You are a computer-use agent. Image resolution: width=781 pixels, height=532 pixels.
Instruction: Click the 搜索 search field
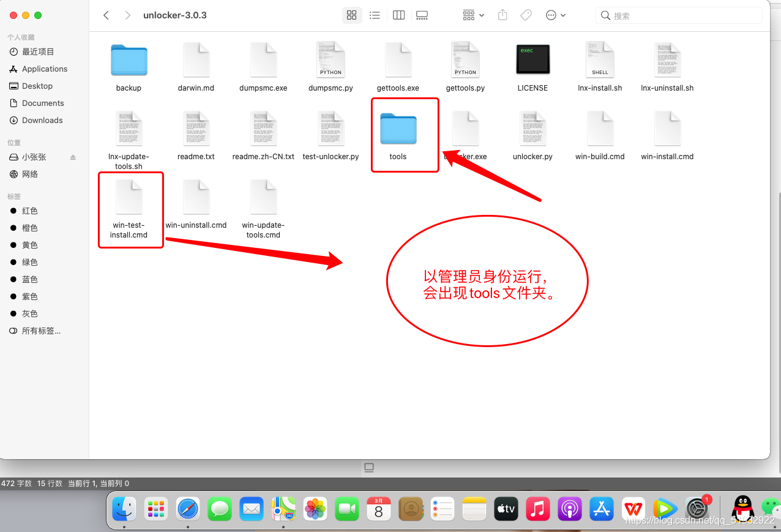pos(678,15)
